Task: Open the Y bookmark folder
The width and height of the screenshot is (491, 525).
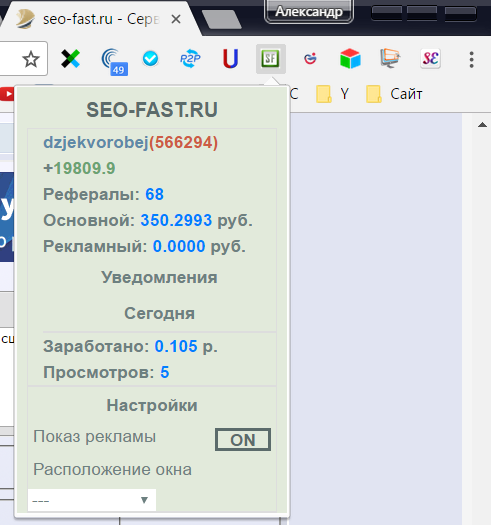Action: [333, 94]
